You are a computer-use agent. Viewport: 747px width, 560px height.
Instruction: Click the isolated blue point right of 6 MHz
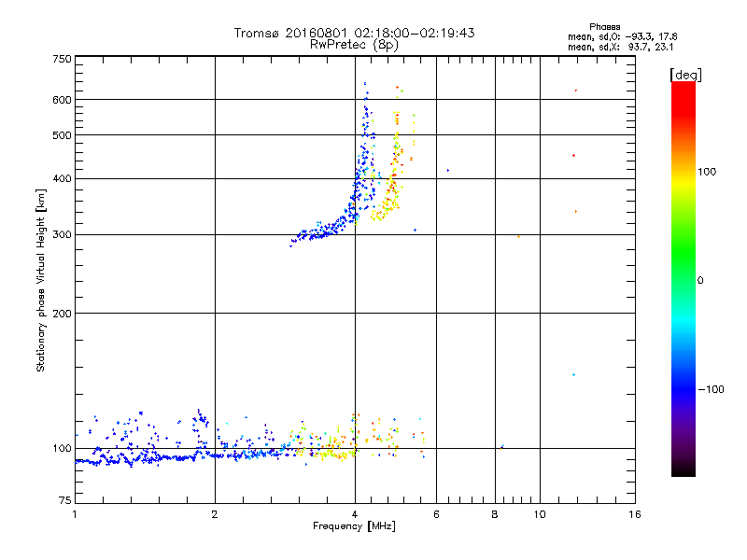(448, 170)
